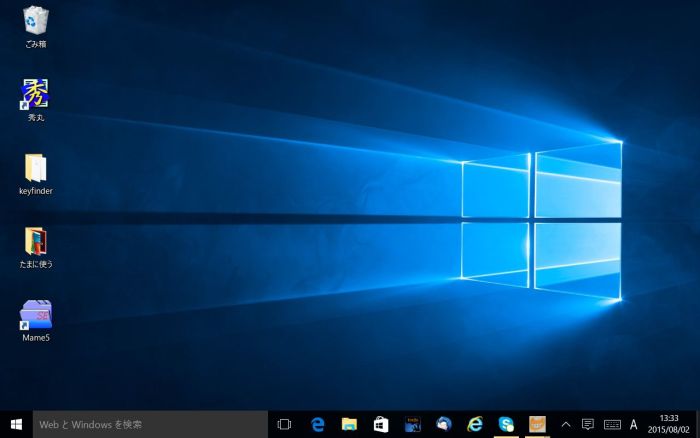The image size is (700, 438).
Task: Click the Web と Windows を検索 search box
Action: click(150, 424)
